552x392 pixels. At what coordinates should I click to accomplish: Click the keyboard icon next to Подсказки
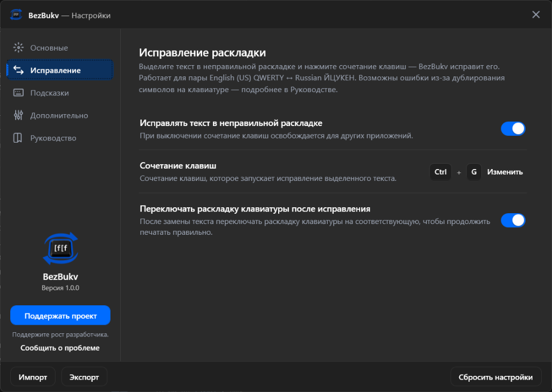[18, 93]
